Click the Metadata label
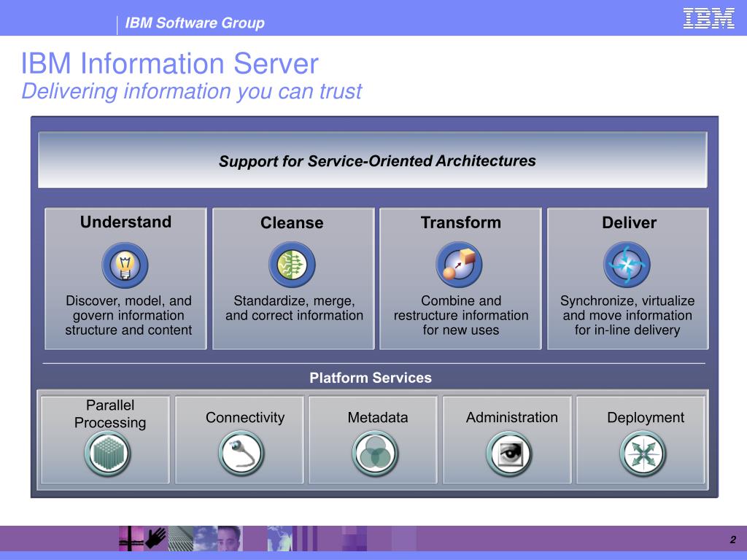 coord(378,417)
